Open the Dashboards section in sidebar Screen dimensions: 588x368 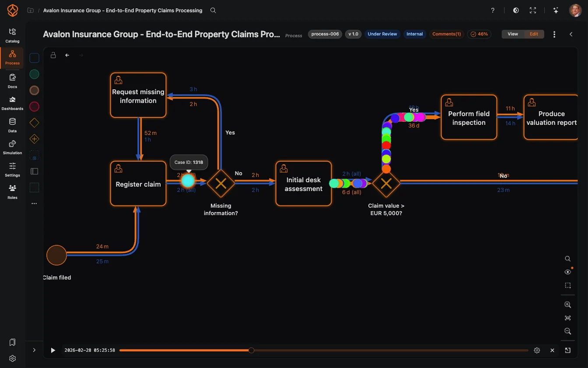tap(12, 103)
